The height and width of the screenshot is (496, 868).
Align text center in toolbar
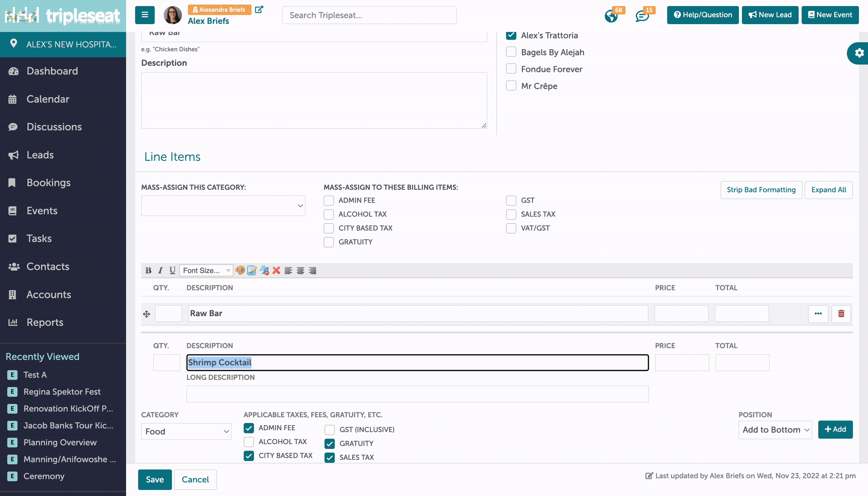point(300,270)
